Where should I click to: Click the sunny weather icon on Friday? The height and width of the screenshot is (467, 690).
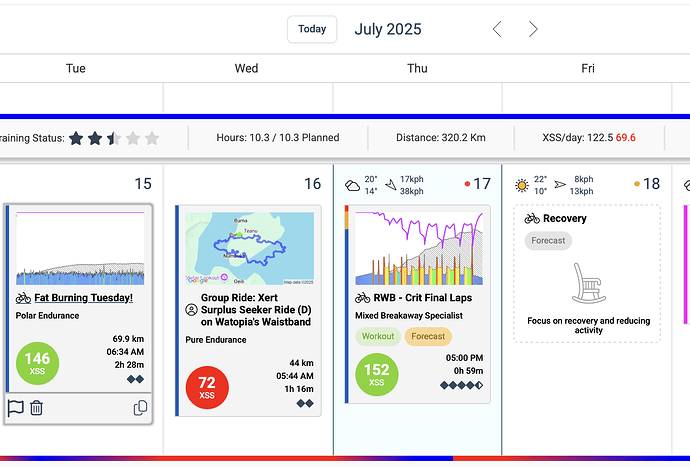(521, 185)
